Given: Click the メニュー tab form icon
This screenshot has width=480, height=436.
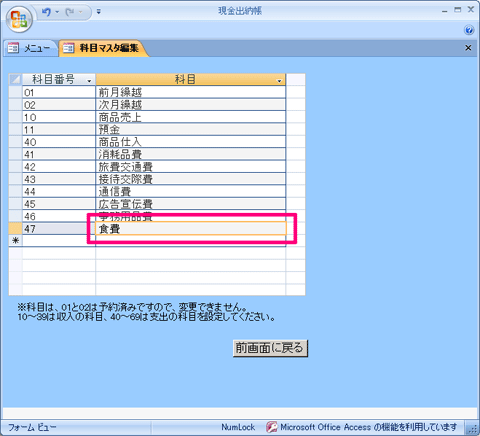Looking at the screenshot, I should point(13,48).
